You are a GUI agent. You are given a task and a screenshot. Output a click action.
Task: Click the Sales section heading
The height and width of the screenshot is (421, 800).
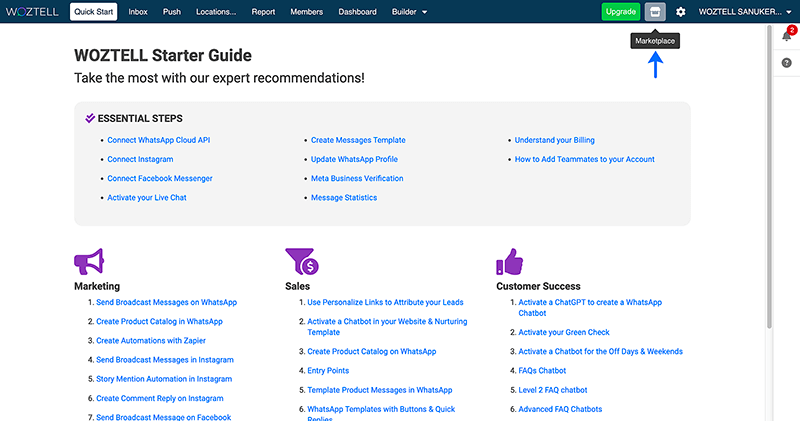297,286
